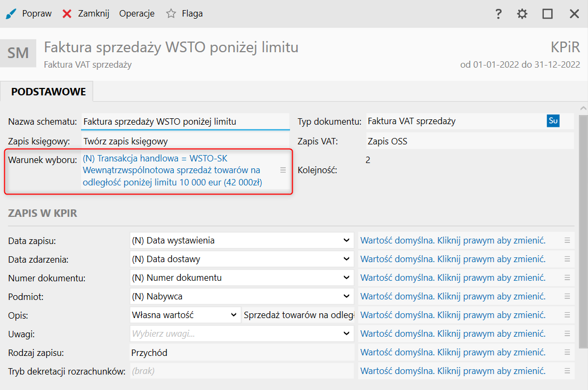Open hamburger menu in Warunek wyboru field

(x=283, y=170)
